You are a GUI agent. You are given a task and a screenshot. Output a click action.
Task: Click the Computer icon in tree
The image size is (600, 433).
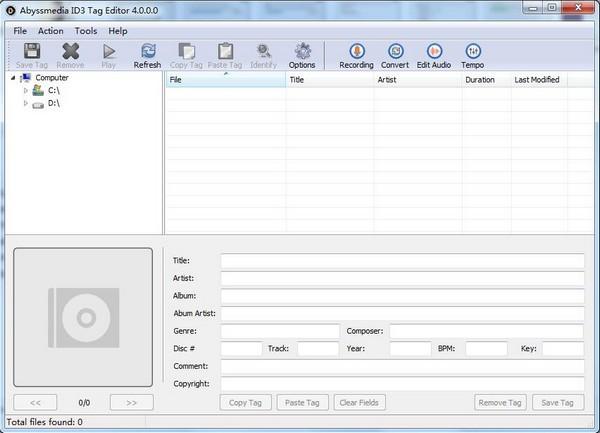click(x=25, y=78)
